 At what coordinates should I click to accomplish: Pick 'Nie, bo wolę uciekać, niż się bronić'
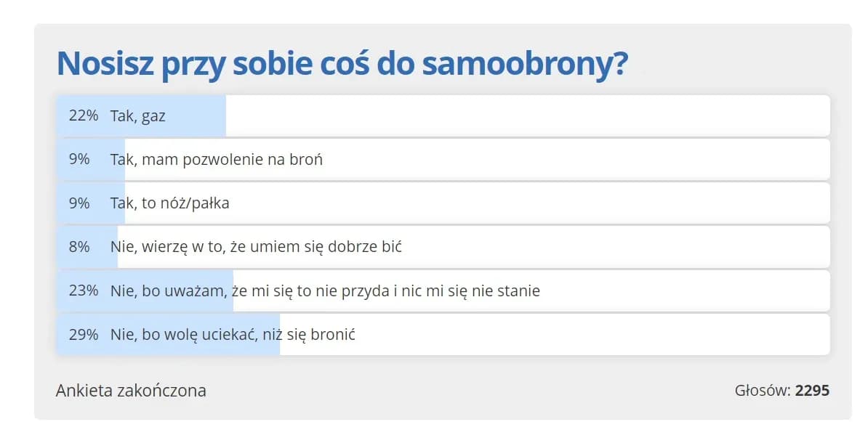coord(233,335)
